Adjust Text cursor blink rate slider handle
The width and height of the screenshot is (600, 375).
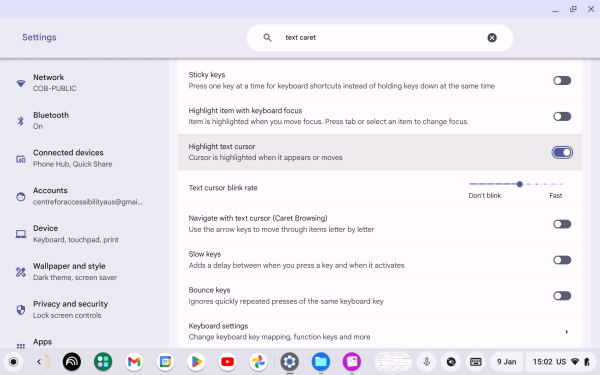tap(519, 184)
